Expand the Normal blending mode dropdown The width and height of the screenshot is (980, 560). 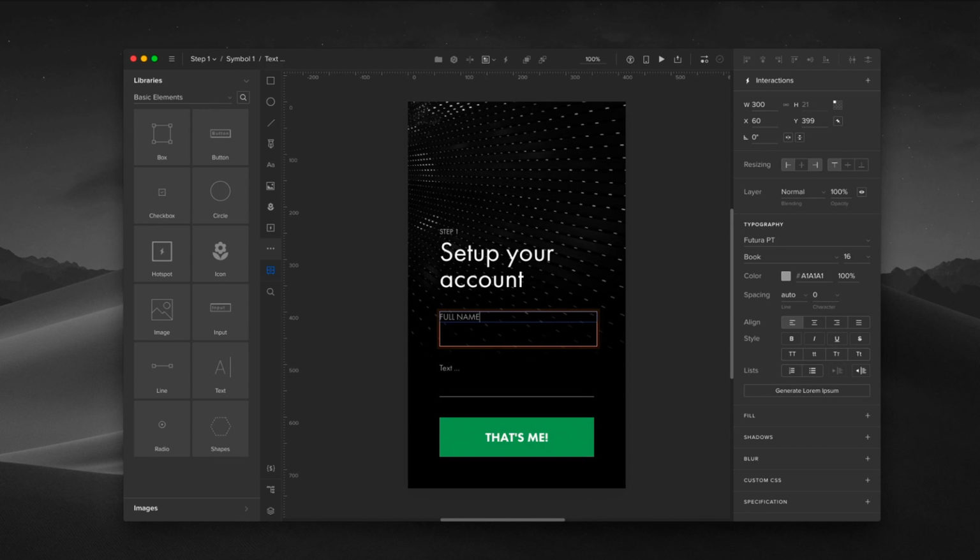802,192
